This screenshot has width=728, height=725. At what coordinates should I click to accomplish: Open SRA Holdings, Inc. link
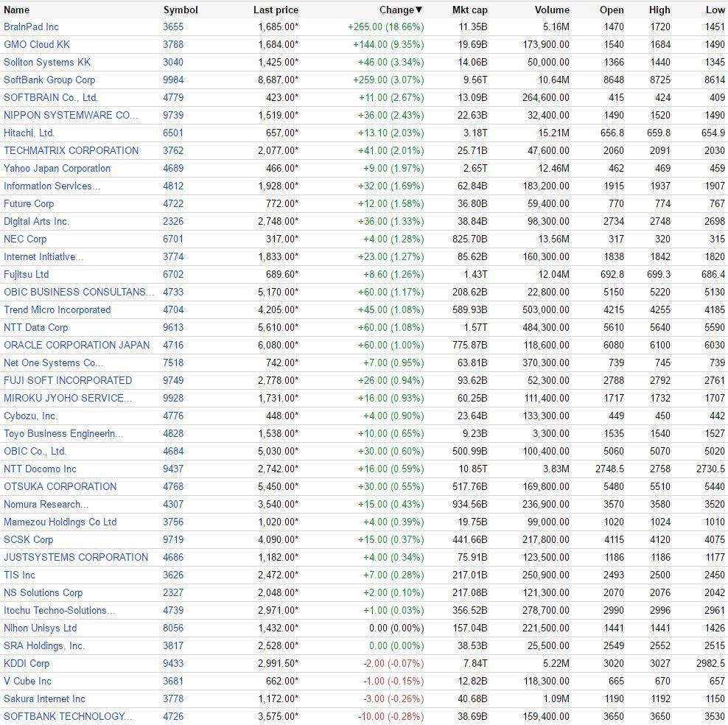(x=44, y=645)
